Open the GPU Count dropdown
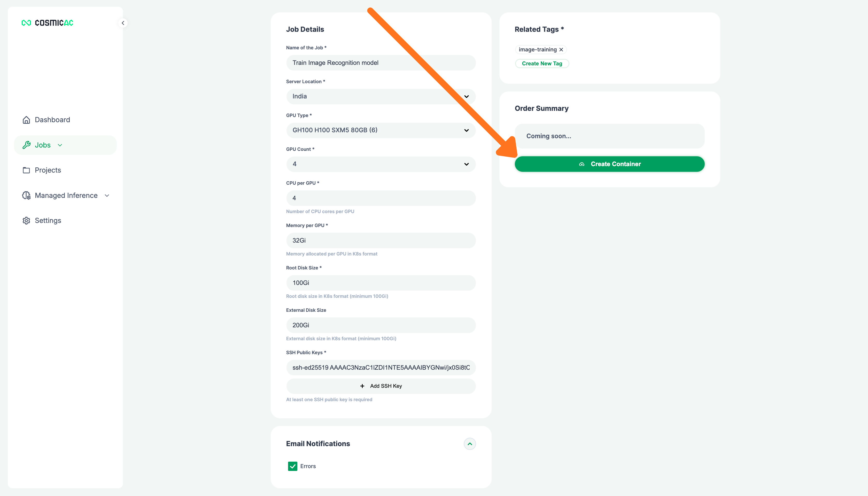 [381, 164]
